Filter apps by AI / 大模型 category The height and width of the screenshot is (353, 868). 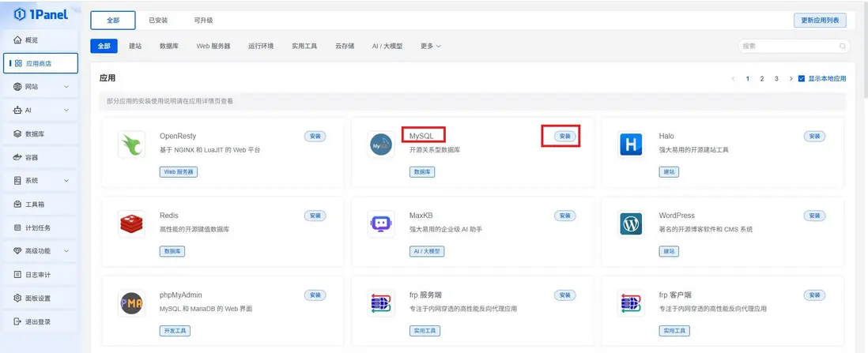coord(387,46)
